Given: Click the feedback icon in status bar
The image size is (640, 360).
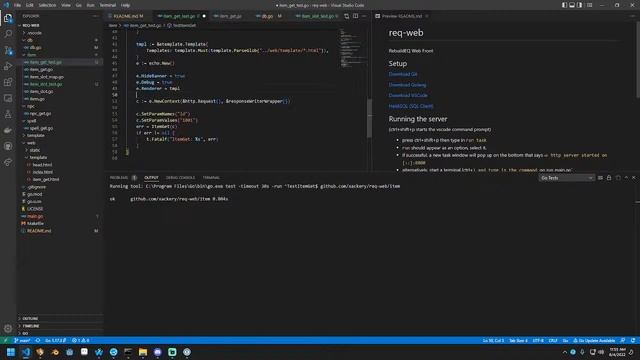Looking at the screenshot, I should (x=623, y=340).
